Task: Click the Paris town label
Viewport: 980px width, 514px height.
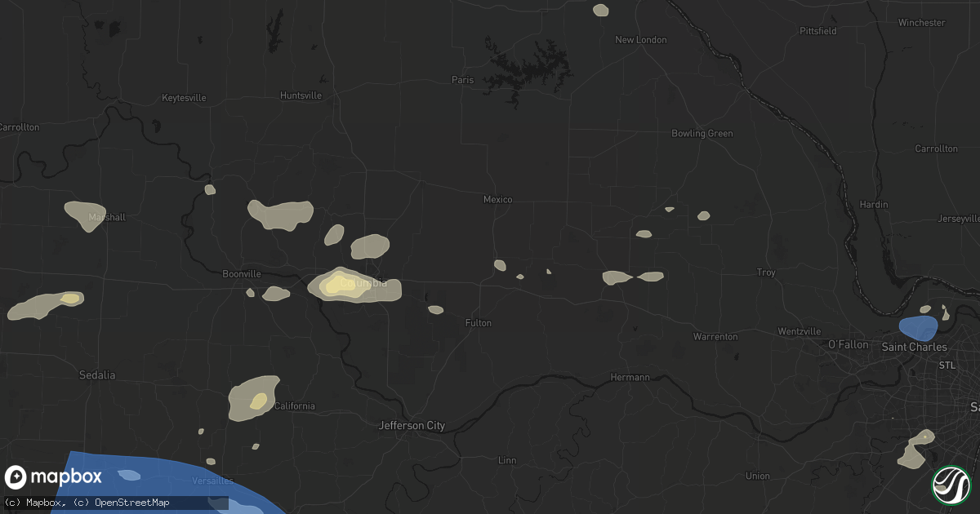Action: [463, 80]
